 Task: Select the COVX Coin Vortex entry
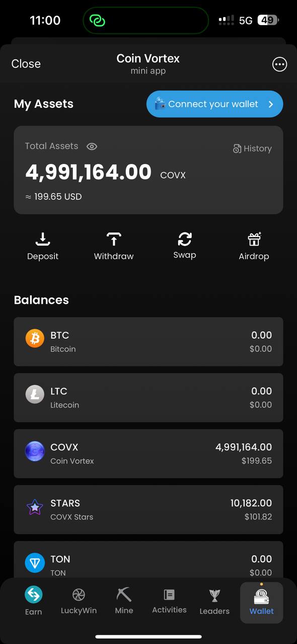(148, 453)
